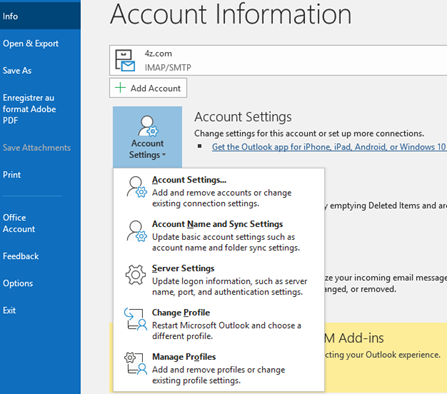This screenshot has height=394, width=447.
Task: Click 'Add and remove accounts or change' description
Action: (x=222, y=193)
